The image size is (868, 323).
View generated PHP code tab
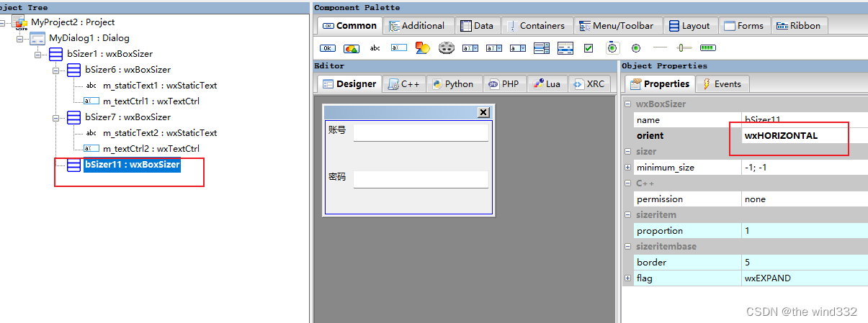coord(504,83)
